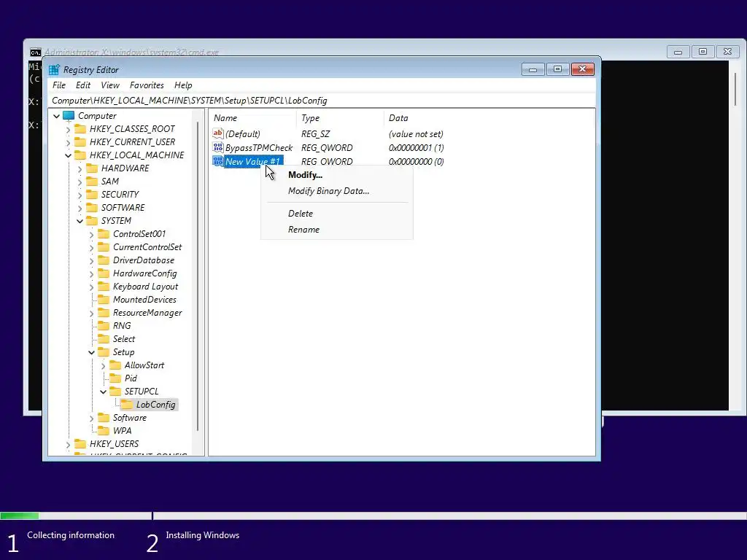Select the HKEY_CLASSES_ROOT folder icon

[x=80, y=129]
